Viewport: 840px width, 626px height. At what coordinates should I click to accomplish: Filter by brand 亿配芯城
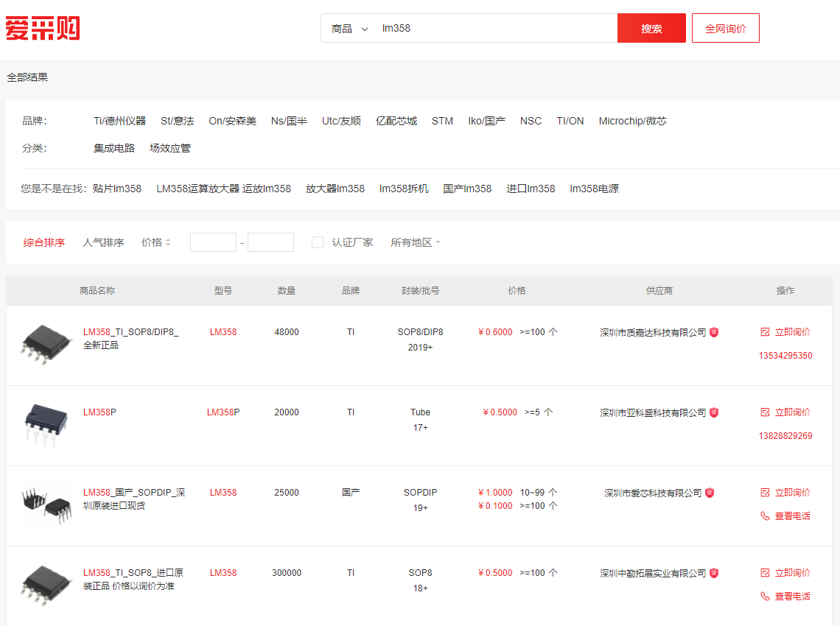396,121
